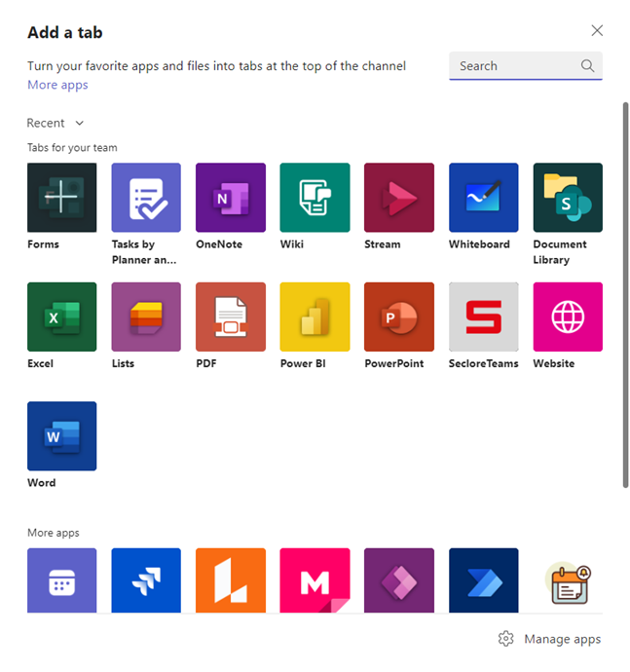Screen dimensions: 630x672
Task: Select the Excel app icon
Action: pyautogui.click(x=61, y=317)
